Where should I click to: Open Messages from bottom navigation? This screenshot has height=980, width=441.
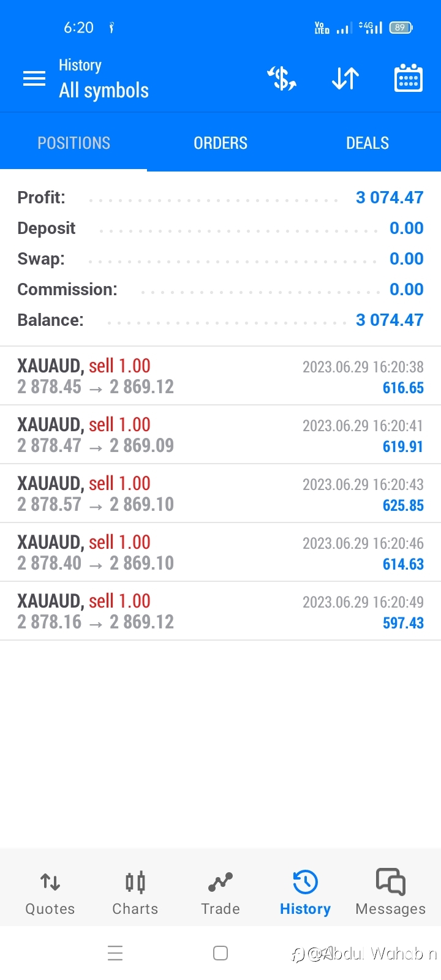[391, 892]
